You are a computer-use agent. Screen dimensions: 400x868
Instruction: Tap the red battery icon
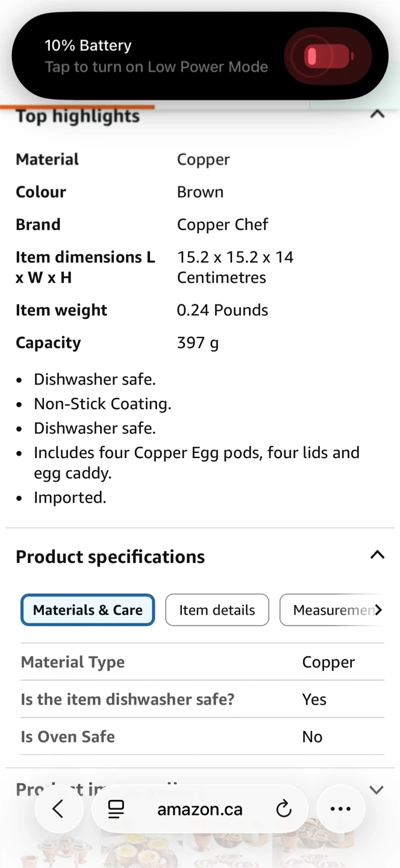(x=327, y=56)
